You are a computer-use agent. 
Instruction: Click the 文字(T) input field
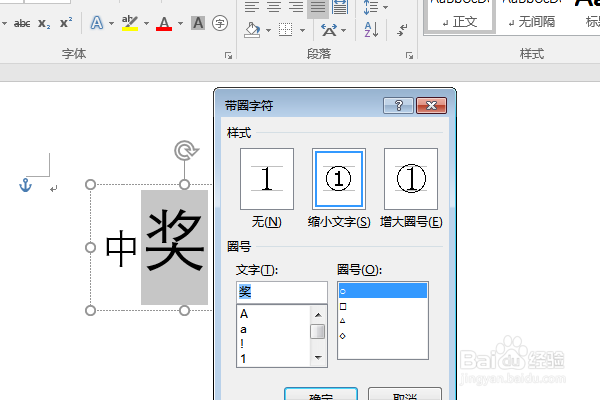coord(282,292)
